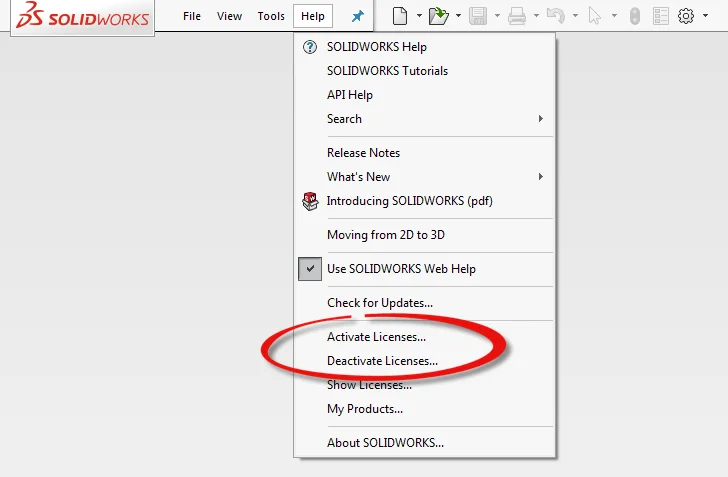Choose Deactivate Licenses menu entry
The height and width of the screenshot is (477, 728).
coord(382,361)
